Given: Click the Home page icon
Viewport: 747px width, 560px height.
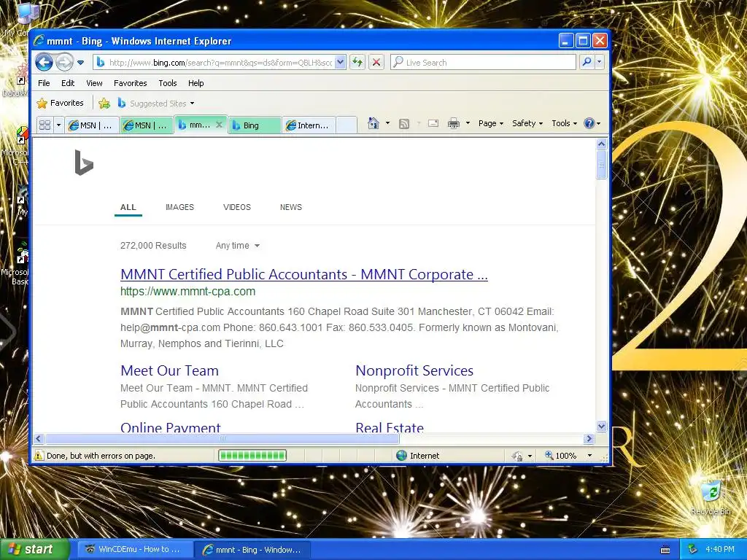Looking at the screenshot, I should 373,123.
